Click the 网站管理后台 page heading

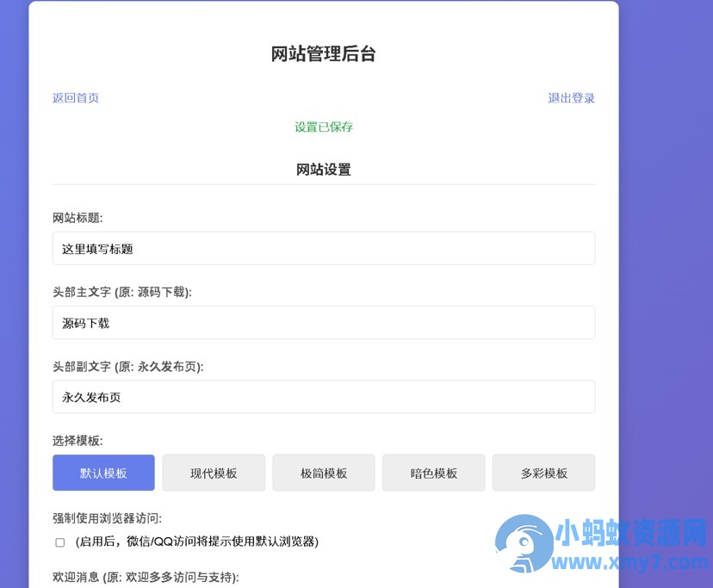[323, 53]
